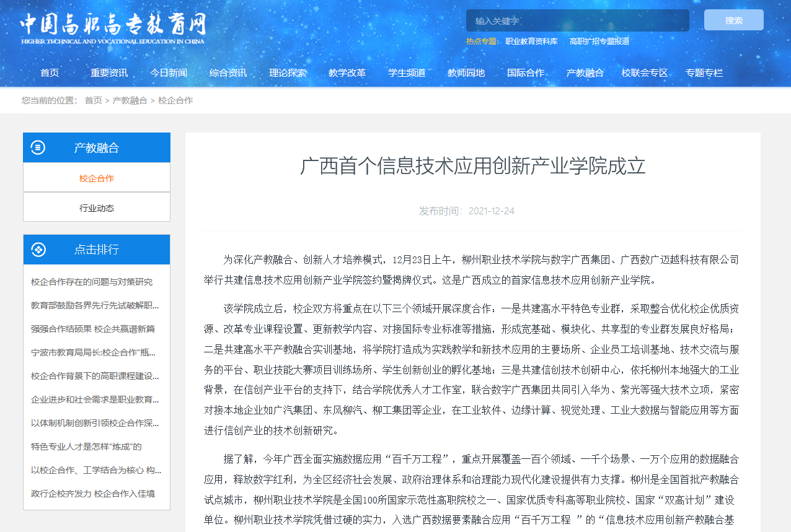Open the 专题专栏 navigation menu item
This screenshot has width=791, height=532.
(704, 72)
